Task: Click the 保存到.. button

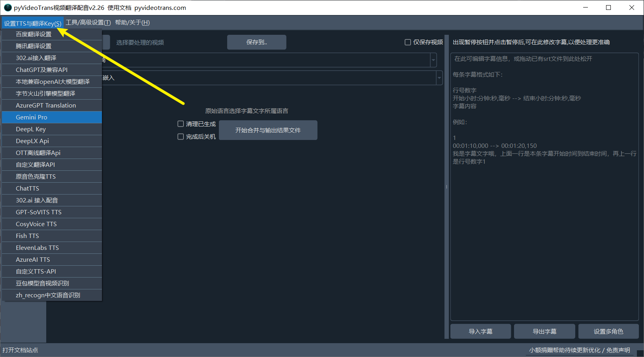Action: pos(257,42)
